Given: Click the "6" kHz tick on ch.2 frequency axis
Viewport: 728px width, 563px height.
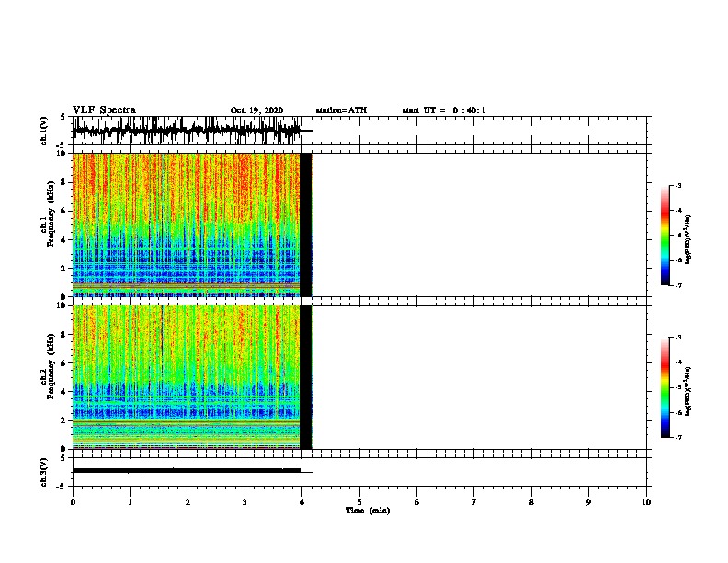Looking at the screenshot, I should pos(63,363).
